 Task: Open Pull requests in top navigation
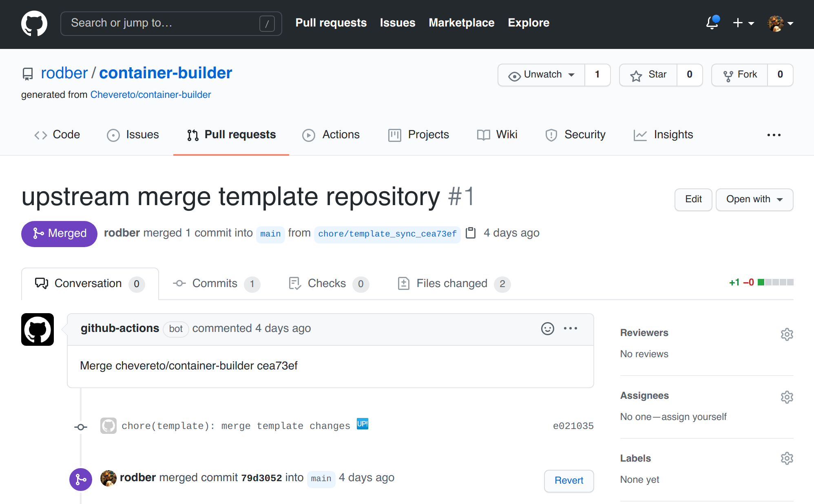[331, 23]
